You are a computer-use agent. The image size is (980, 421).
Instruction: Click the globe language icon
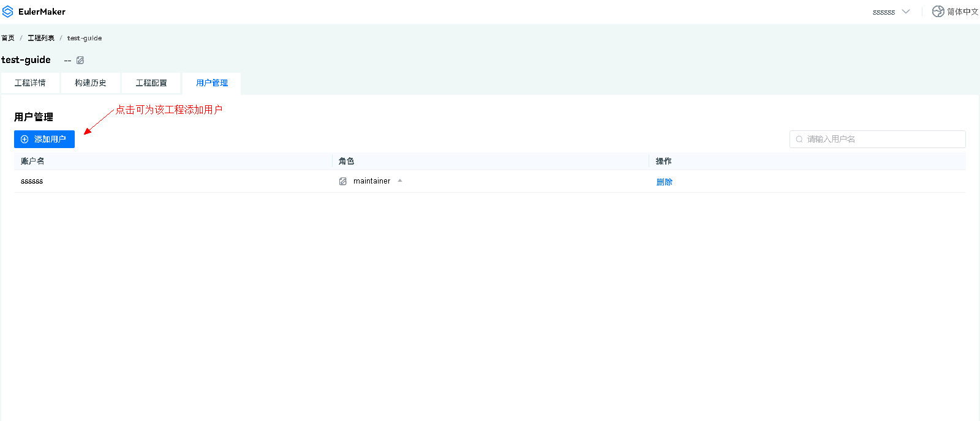tap(938, 12)
